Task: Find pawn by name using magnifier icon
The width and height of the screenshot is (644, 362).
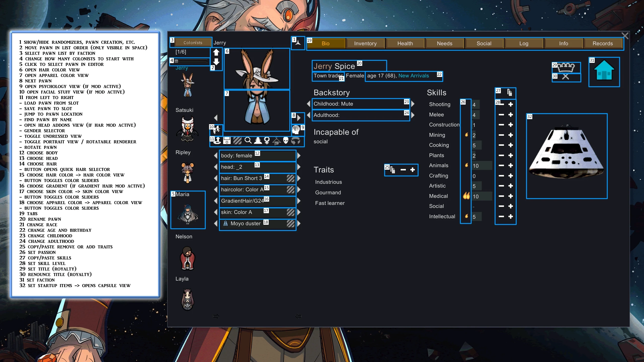Action: pos(248,141)
